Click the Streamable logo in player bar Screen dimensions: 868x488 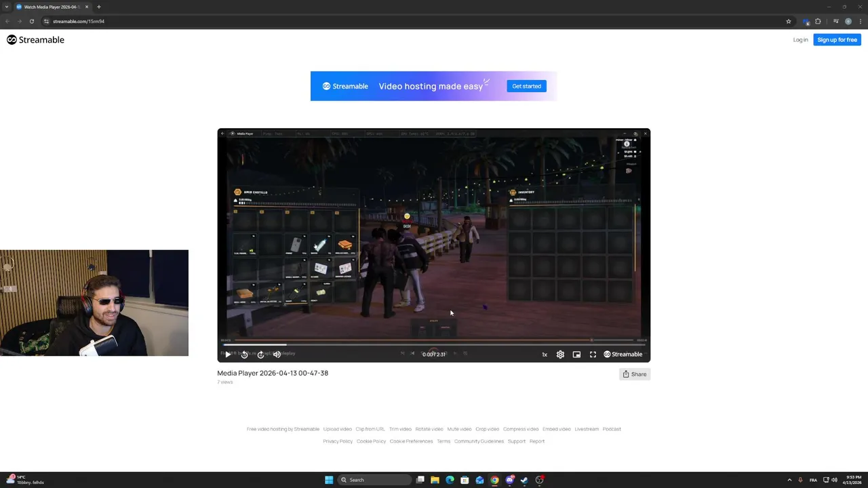(623, 354)
